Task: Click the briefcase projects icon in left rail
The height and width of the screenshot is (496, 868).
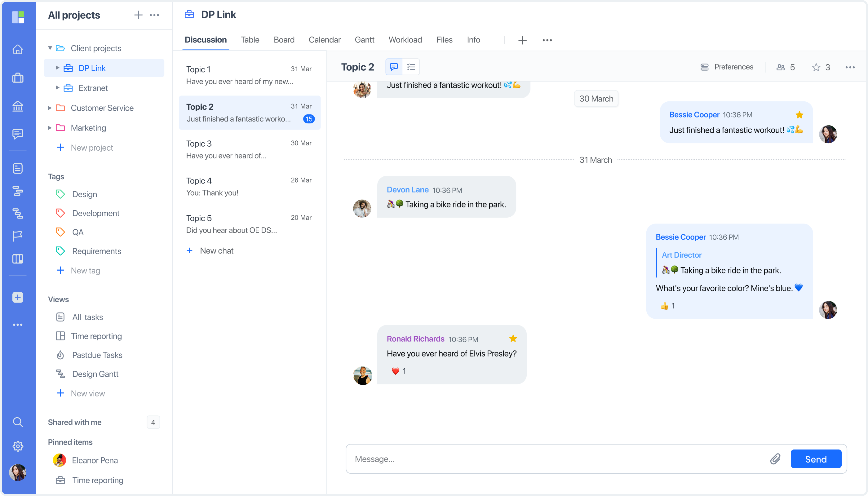Action: 18,78
